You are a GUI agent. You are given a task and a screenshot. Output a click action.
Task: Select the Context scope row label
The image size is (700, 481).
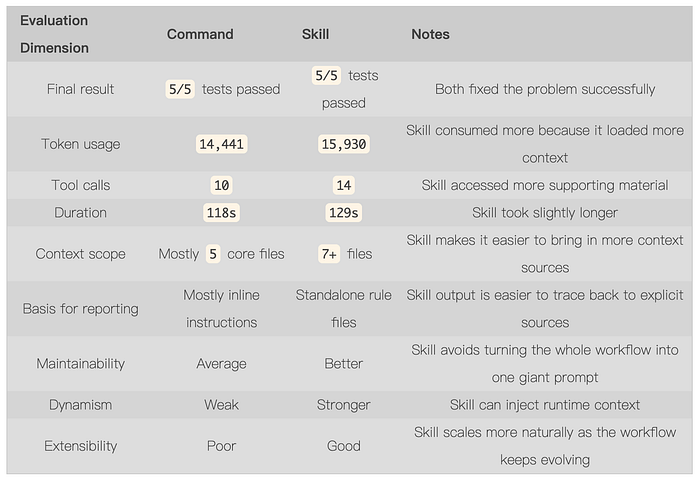click(80, 254)
